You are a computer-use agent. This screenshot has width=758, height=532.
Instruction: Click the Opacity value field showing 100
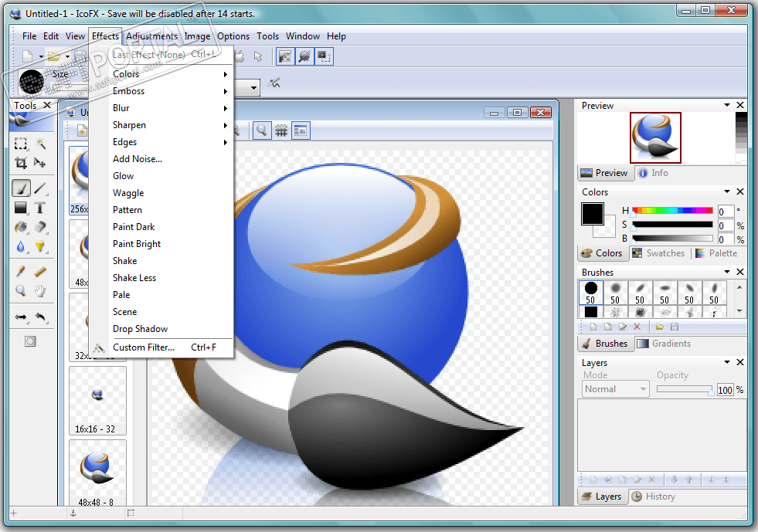pyautogui.click(x=725, y=390)
